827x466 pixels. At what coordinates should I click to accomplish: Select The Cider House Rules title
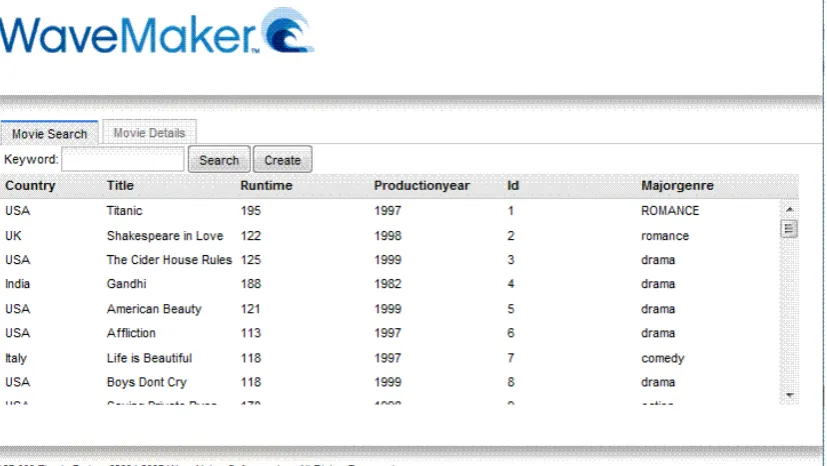[169, 260]
